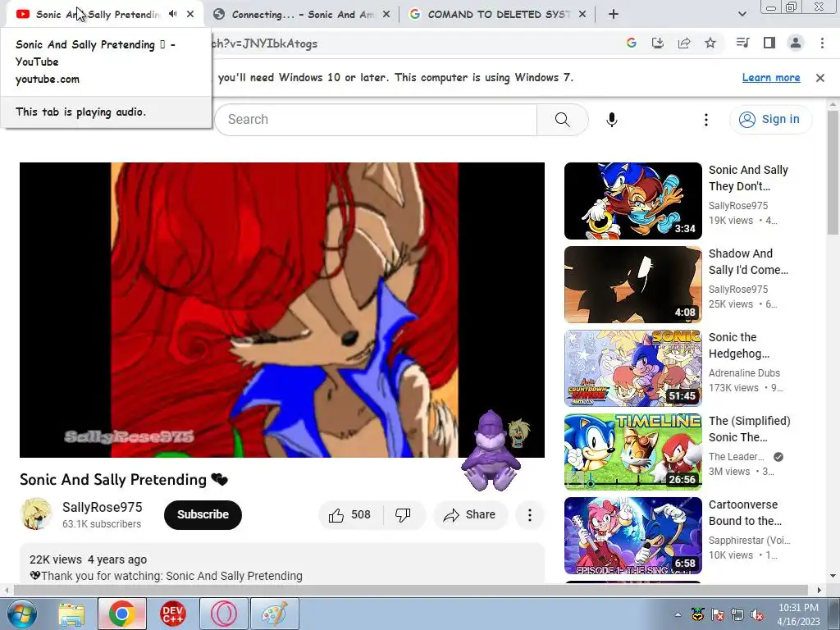Dismiss the Windows 7 warning infobar
The image size is (840, 630).
click(x=819, y=78)
